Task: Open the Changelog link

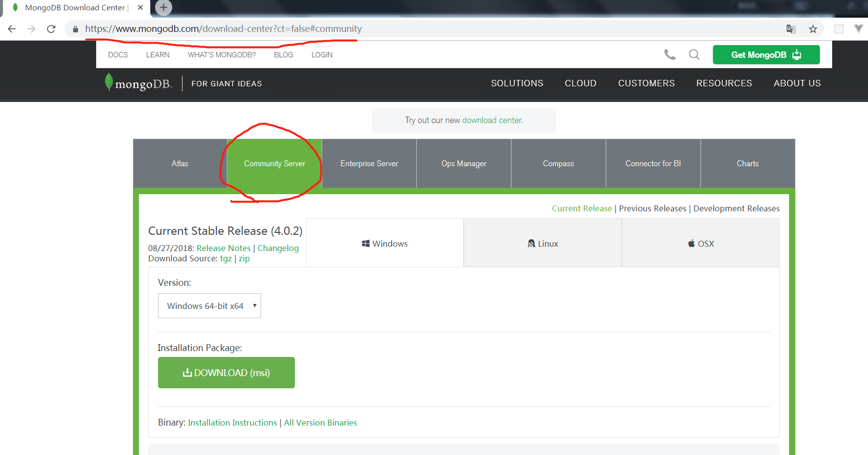Action: (x=278, y=248)
